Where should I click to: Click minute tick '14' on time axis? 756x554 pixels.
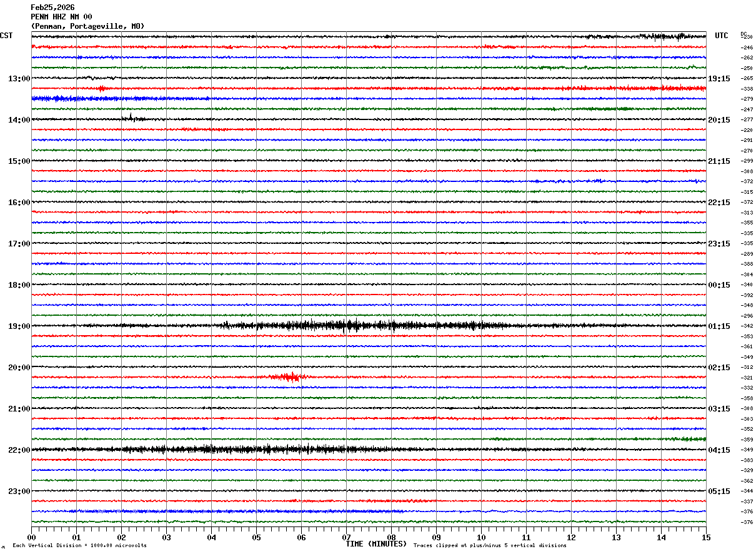click(x=661, y=538)
